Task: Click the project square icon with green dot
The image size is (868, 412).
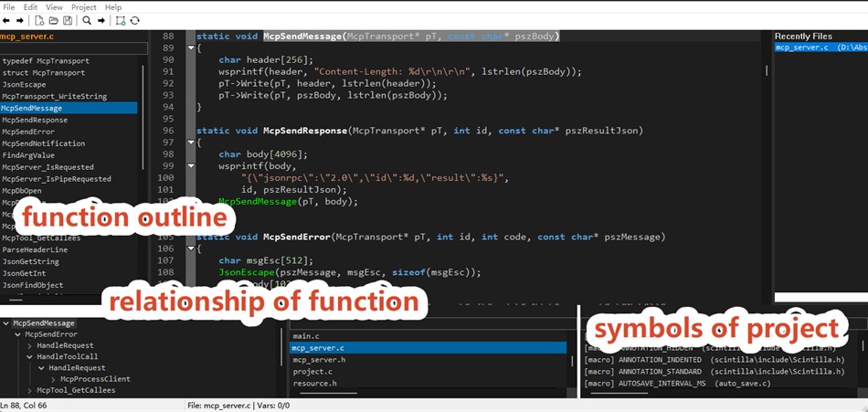Action: (120, 20)
